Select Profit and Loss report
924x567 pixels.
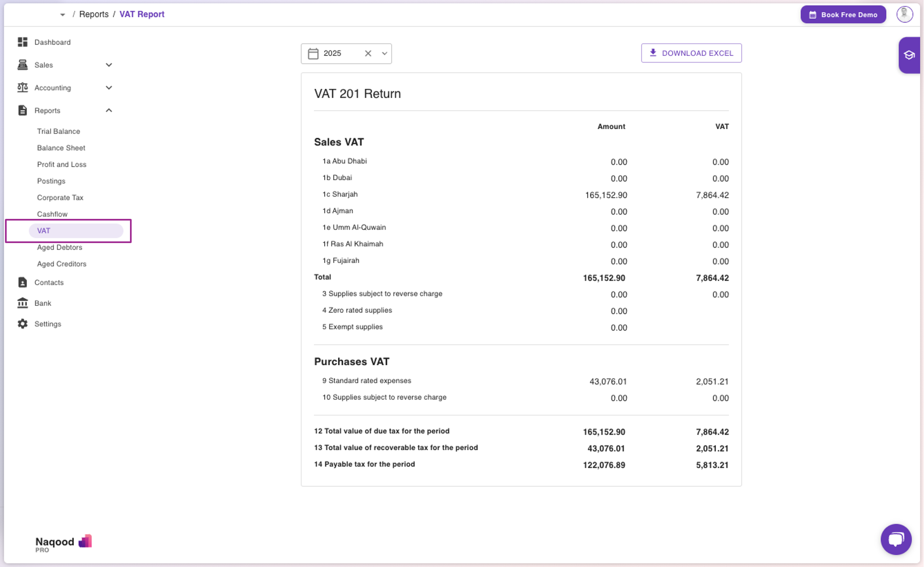pyautogui.click(x=62, y=164)
